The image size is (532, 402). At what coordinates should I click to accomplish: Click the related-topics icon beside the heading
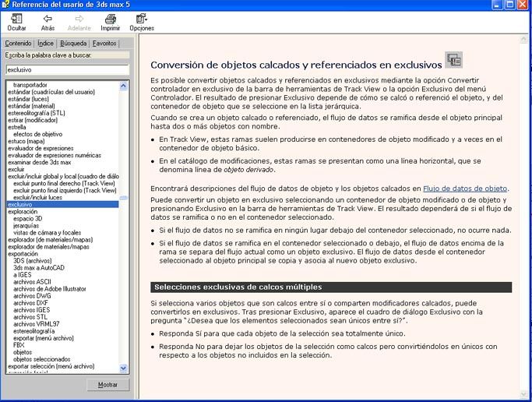(453, 60)
